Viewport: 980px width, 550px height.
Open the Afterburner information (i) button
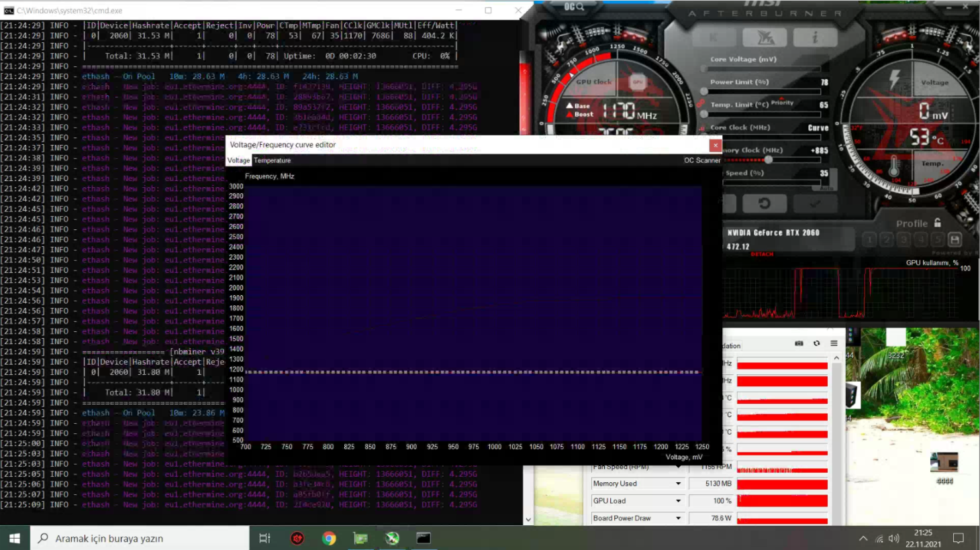pyautogui.click(x=815, y=38)
